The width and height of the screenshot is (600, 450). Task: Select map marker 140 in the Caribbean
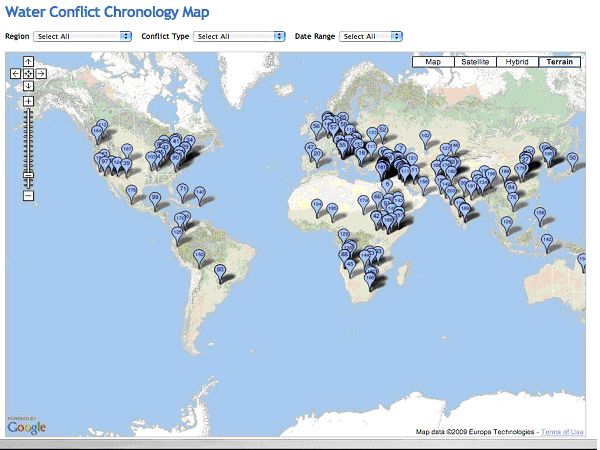click(200, 194)
